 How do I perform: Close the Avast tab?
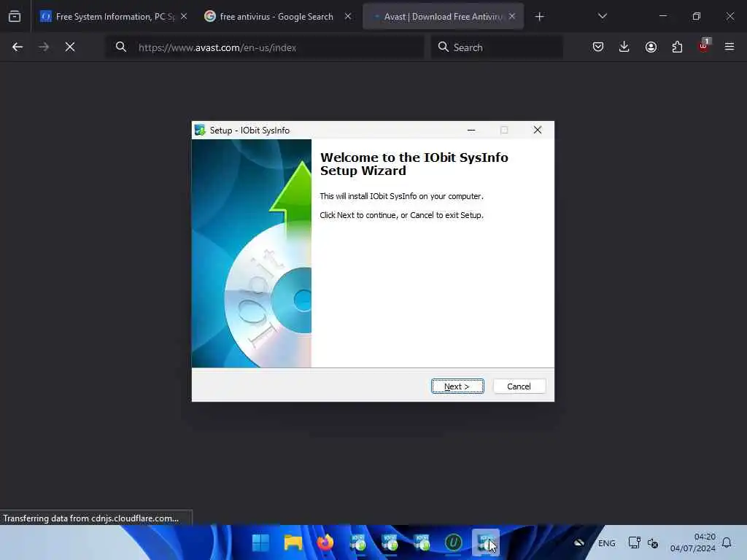tap(512, 16)
